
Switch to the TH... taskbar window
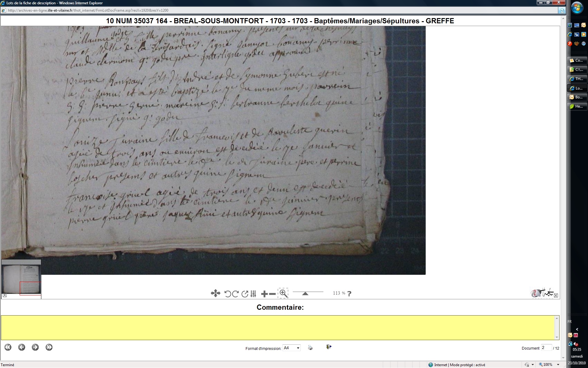coord(577,79)
